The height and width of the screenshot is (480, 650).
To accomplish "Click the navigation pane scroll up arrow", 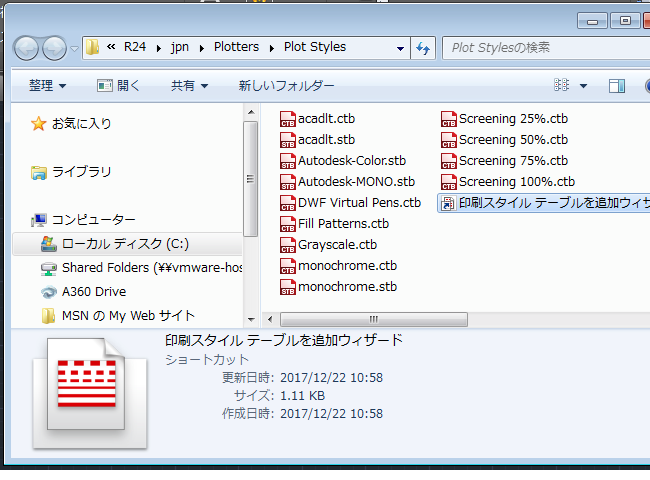I will (251, 112).
